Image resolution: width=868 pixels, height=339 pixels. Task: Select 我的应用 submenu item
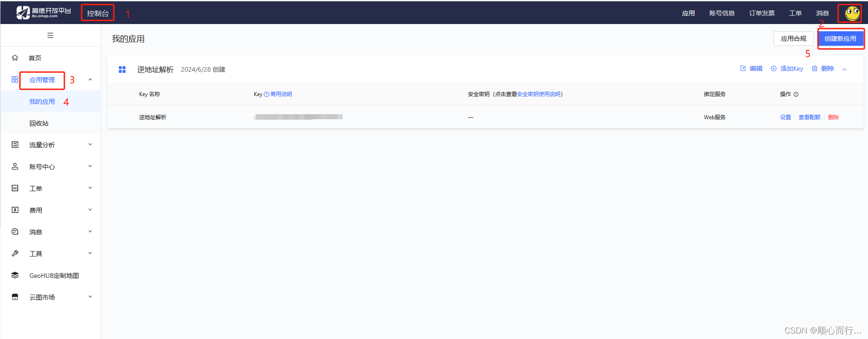point(42,102)
